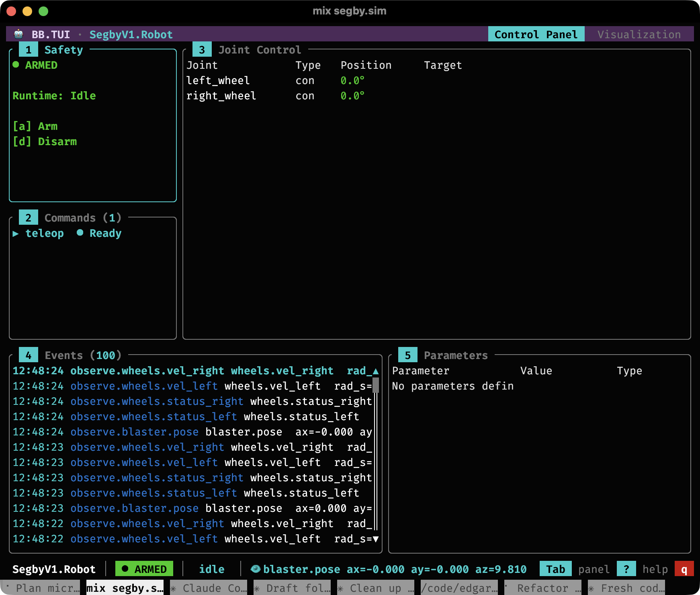This screenshot has height=595, width=700.
Task: Click the right_wheel position 0.0° value
Action: click(352, 96)
